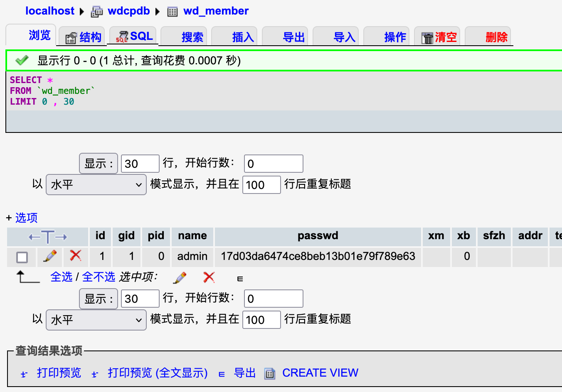The width and height of the screenshot is (562, 392).
Task: Click the edit pencil icon in admin row
Action: 50,256
